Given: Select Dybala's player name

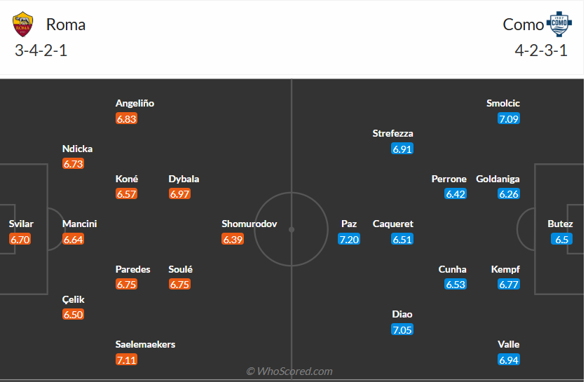Looking at the screenshot, I should point(184,179).
